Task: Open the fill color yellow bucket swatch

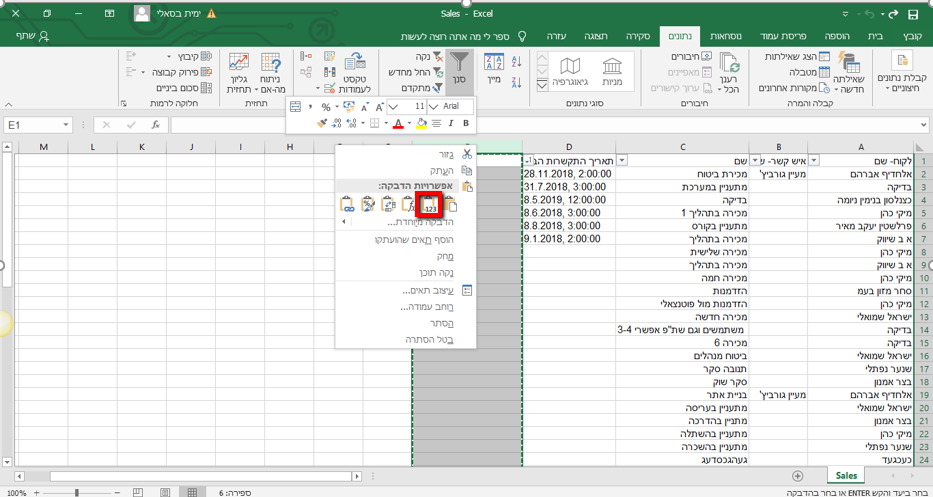Action: 421,123
